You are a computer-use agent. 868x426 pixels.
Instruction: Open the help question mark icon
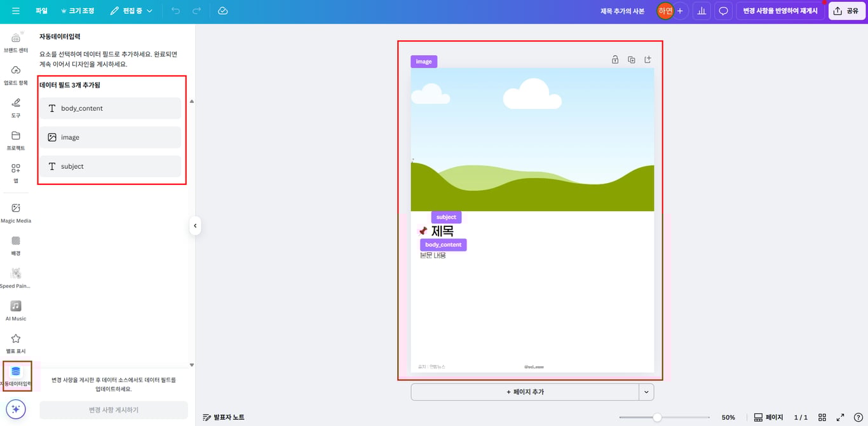coord(858,418)
